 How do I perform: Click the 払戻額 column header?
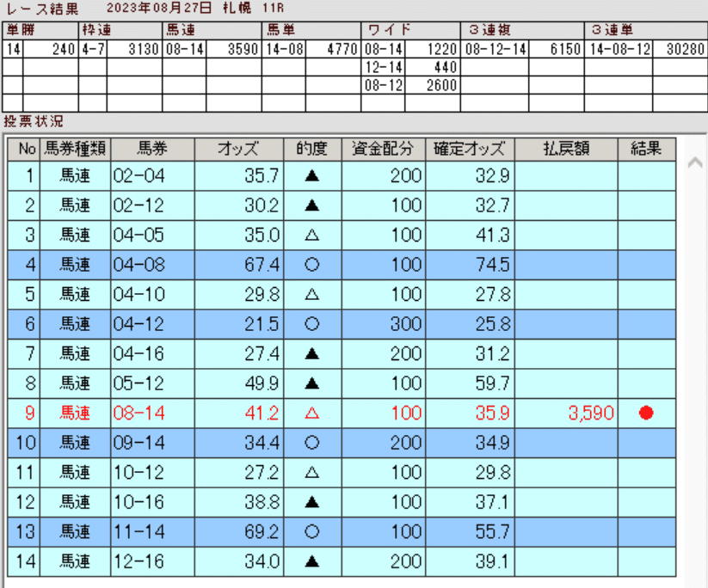click(x=566, y=149)
